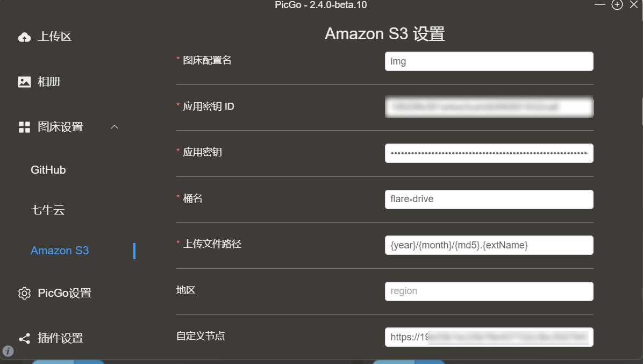Select 七牛云 image host
The image size is (643, 364).
pyautogui.click(x=48, y=210)
